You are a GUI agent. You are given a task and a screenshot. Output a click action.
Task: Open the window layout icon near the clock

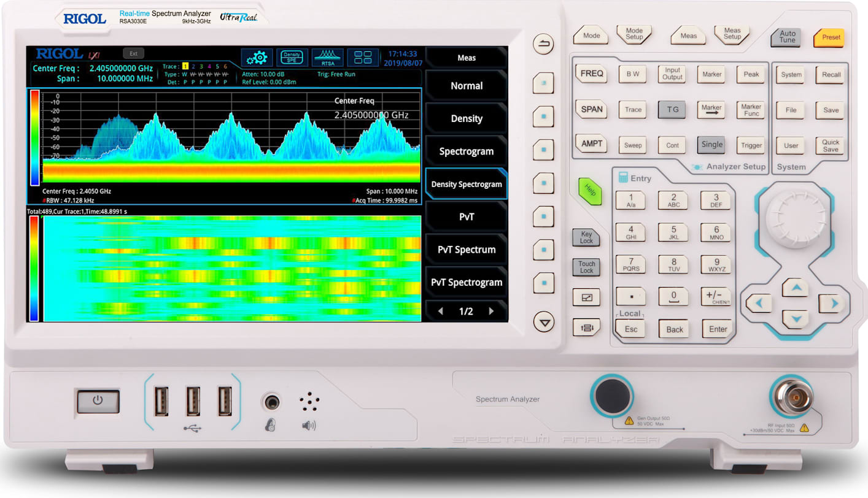(363, 56)
